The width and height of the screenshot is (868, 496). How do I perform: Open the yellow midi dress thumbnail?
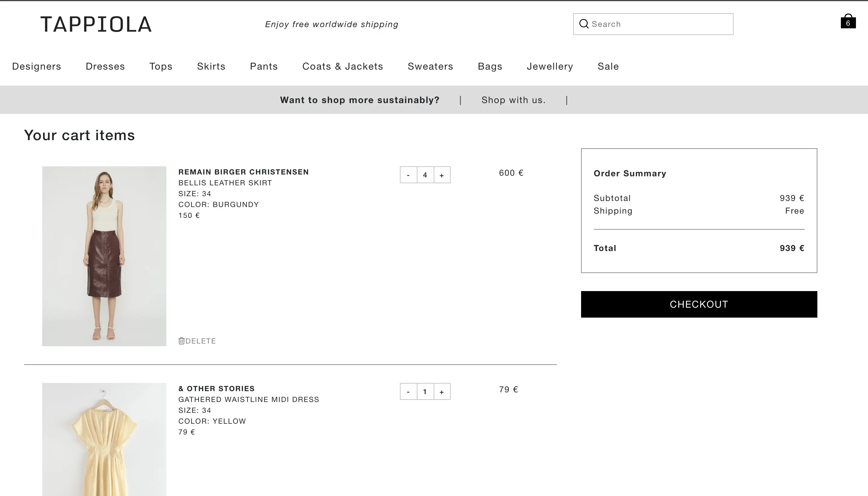pos(104,439)
